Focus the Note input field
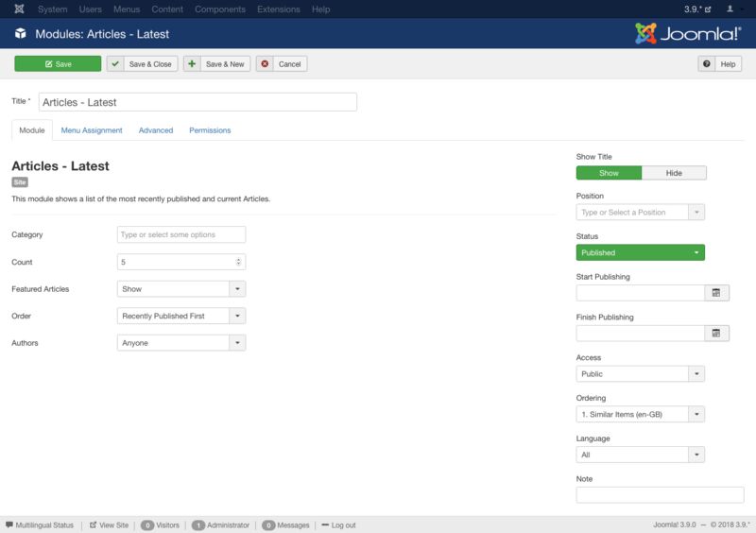The width and height of the screenshot is (756, 533). pyautogui.click(x=660, y=495)
